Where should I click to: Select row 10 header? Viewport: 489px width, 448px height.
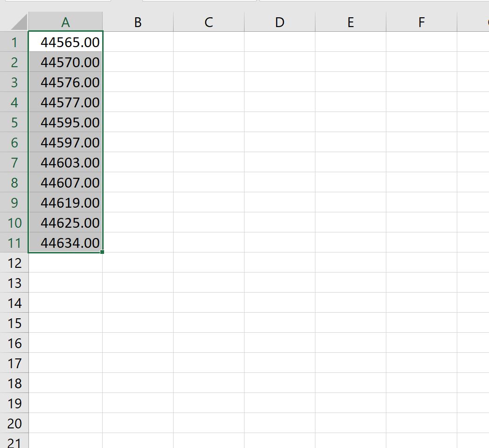pos(14,222)
